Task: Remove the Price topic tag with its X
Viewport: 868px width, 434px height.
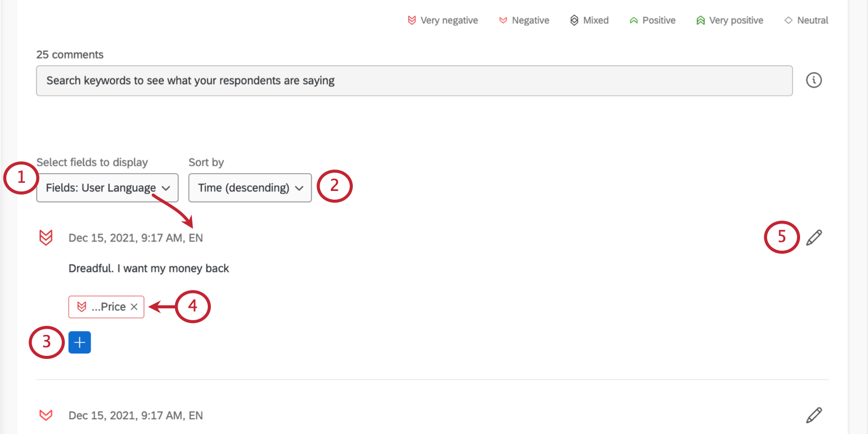Action: (x=134, y=307)
